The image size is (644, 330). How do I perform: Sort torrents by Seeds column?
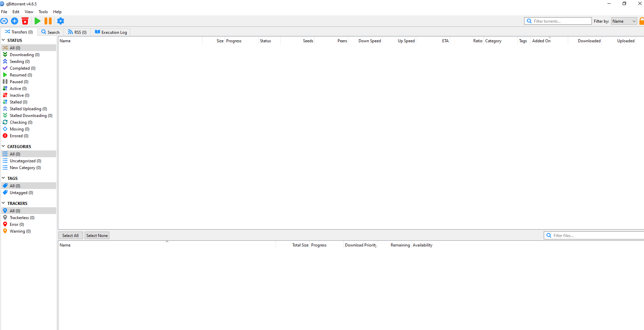[x=298, y=41]
